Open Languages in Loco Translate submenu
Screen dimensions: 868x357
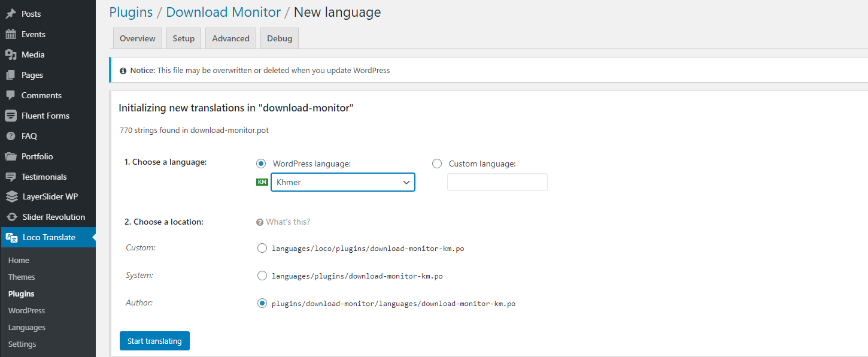coord(27,328)
